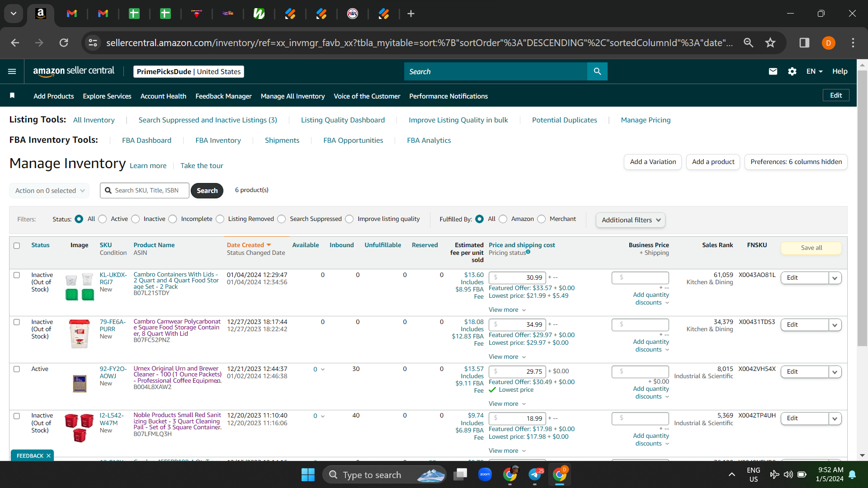868x488 pixels.
Task: Open Edit dropdown arrow for 79-FE6A-PURR
Action: 835,325
